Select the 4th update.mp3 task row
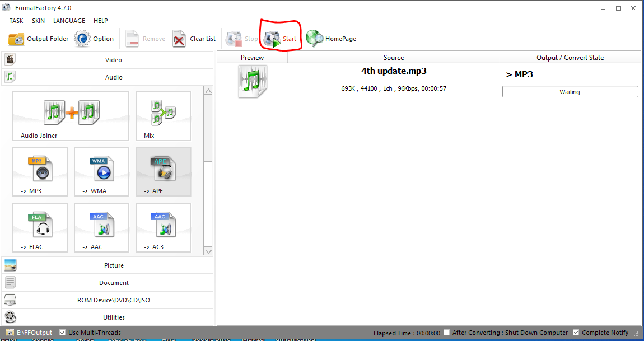Viewport: 644px width, 341px height. [x=429, y=81]
